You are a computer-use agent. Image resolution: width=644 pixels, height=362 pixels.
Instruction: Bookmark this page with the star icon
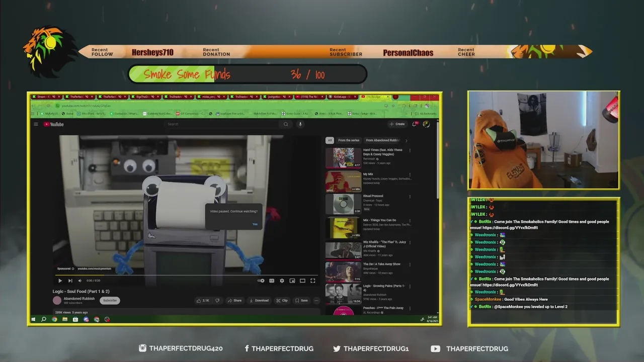click(x=392, y=106)
